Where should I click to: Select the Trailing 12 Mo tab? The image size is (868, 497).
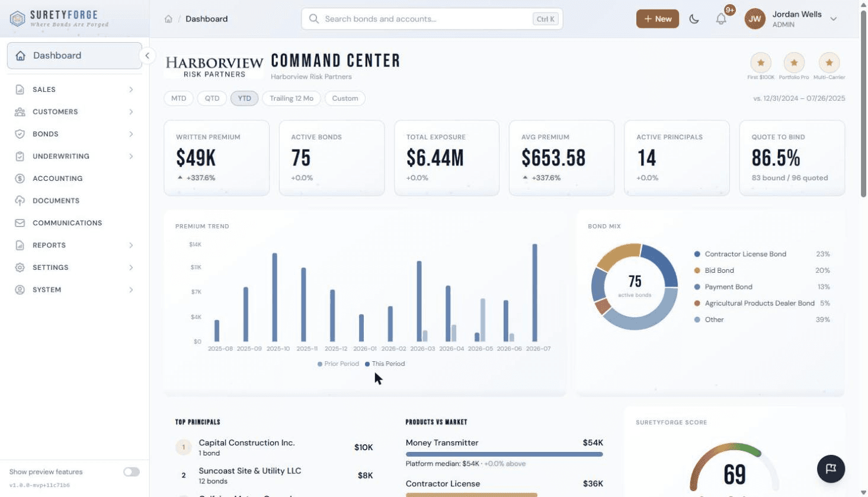pos(292,98)
